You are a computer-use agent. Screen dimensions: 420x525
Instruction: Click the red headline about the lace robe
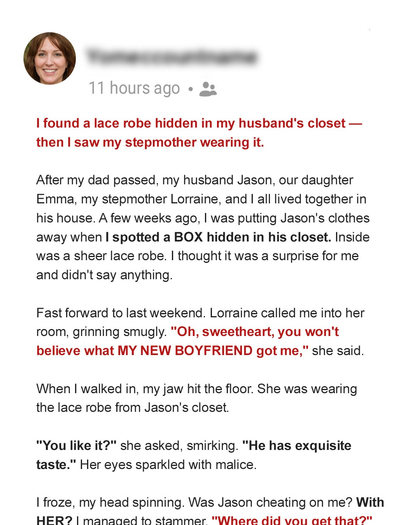coord(198,123)
